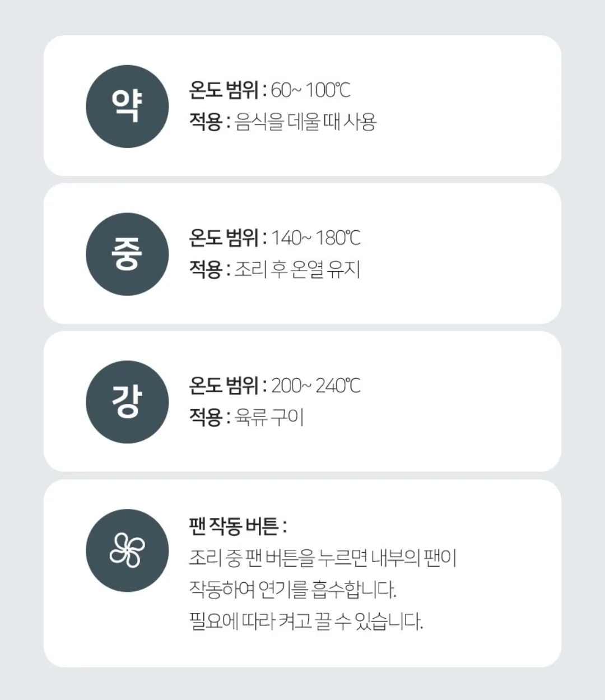Image resolution: width=605 pixels, height=700 pixels.
Task: Click the line about the internal fan
Action: [323, 558]
